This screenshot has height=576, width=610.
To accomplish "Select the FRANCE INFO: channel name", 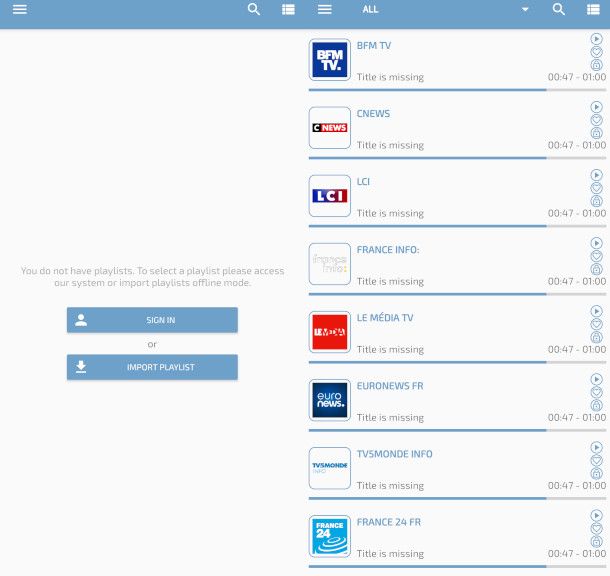I will pyautogui.click(x=388, y=250).
